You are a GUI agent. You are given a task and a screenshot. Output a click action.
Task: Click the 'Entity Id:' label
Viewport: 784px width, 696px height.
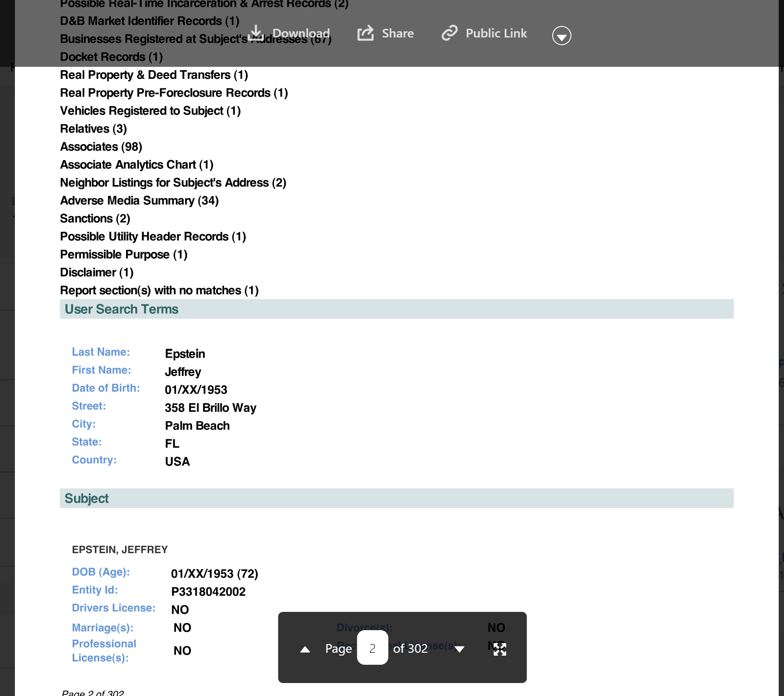(95, 590)
